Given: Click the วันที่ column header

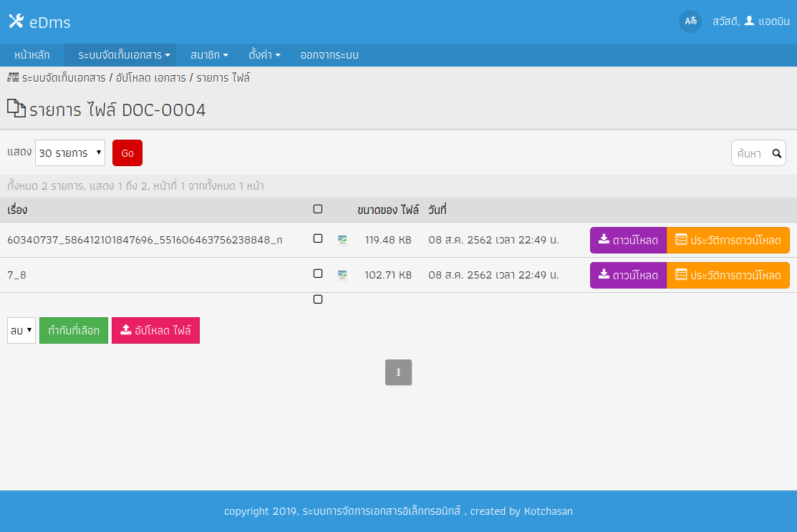Looking at the screenshot, I should click(x=437, y=210).
